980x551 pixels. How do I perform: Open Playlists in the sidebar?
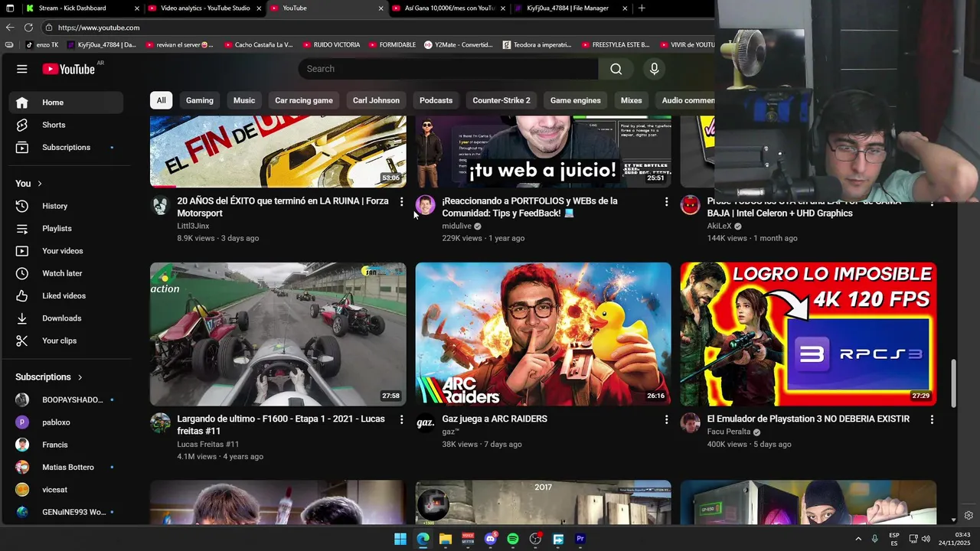coord(66,228)
